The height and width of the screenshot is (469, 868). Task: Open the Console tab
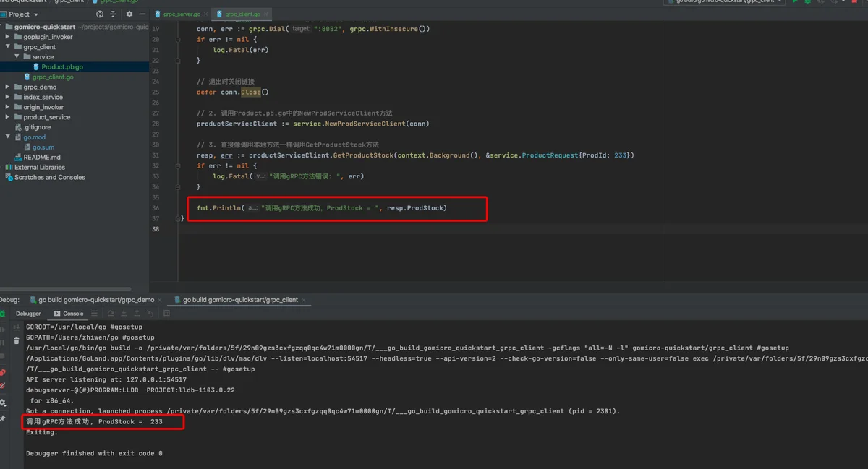[69, 314]
